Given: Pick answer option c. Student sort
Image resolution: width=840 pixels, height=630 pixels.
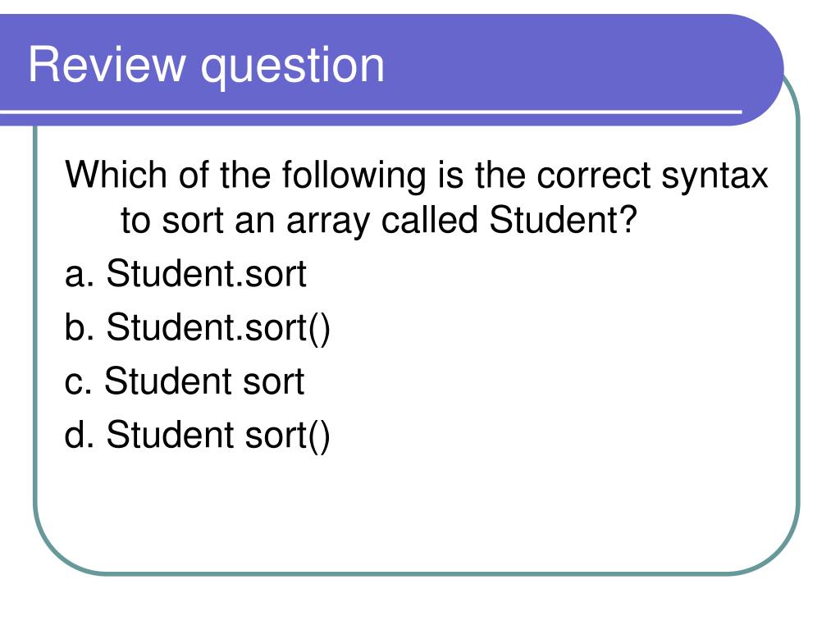Looking at the screenshot, I should click(185, 381).
